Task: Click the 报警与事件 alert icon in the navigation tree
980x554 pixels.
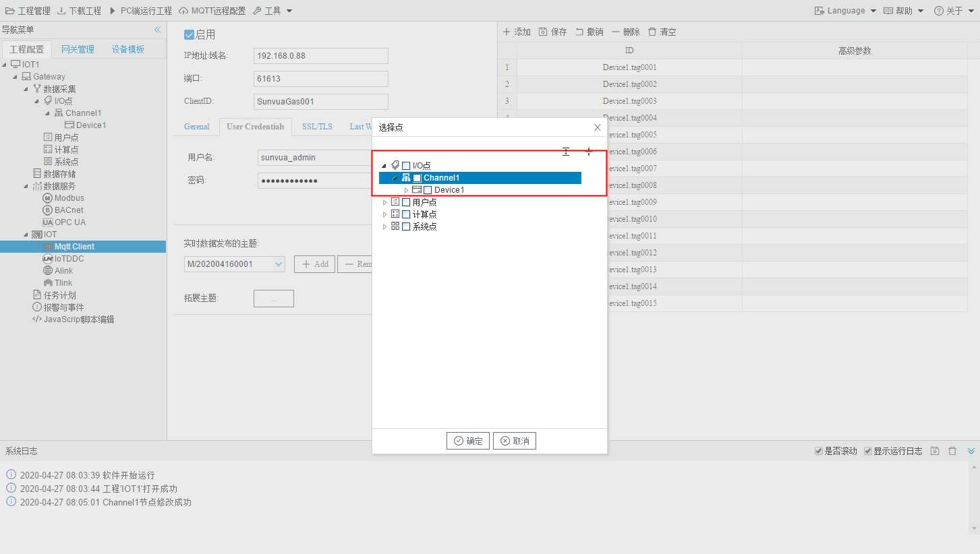Action: point(37,307)
